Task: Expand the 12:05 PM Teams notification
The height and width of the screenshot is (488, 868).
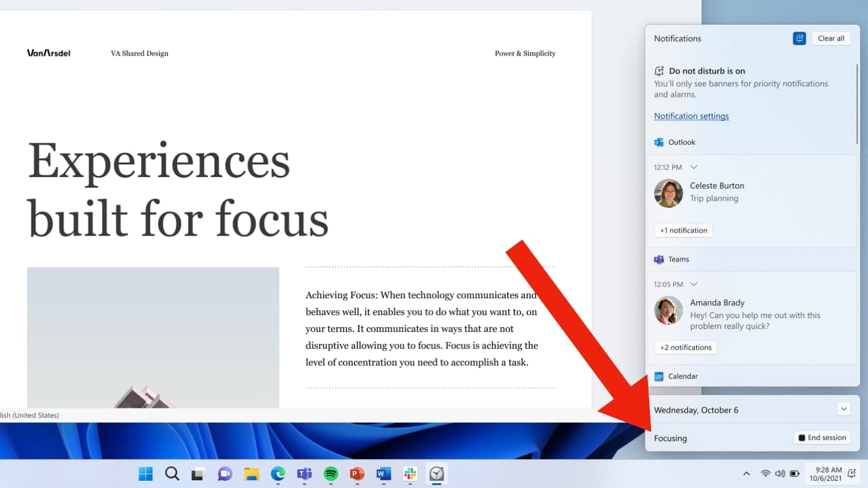Action: [694, 284]
